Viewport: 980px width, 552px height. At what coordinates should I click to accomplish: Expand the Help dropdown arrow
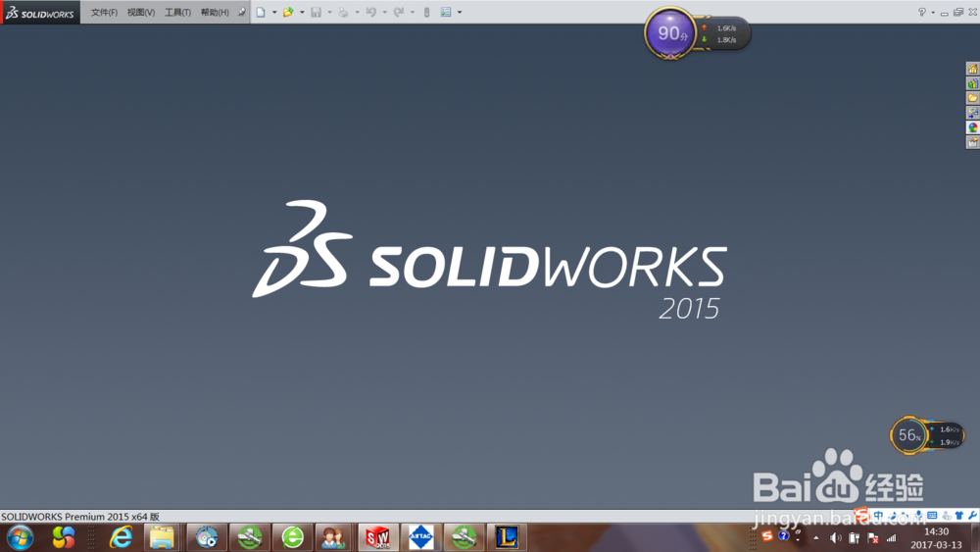tap(933, 12)
